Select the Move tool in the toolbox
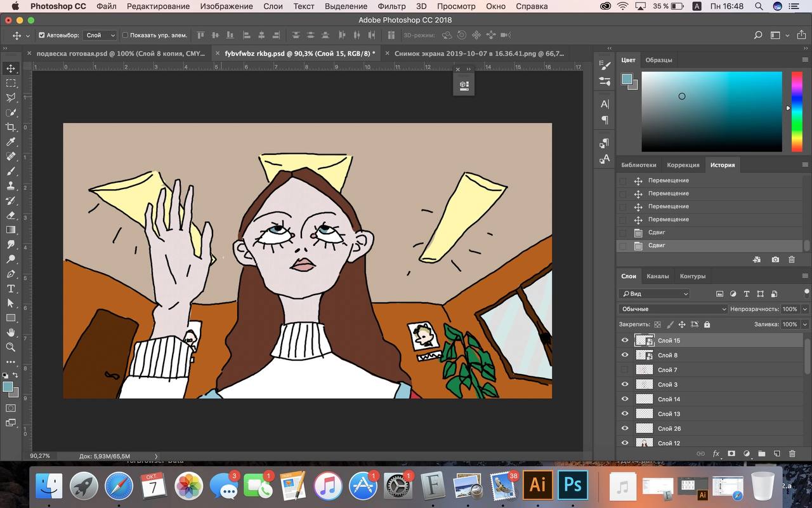 (x=11, y=69)
